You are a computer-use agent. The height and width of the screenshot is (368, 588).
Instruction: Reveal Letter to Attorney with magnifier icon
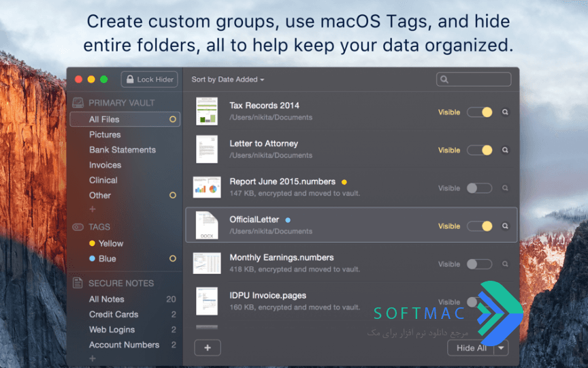tap(505, 150)
